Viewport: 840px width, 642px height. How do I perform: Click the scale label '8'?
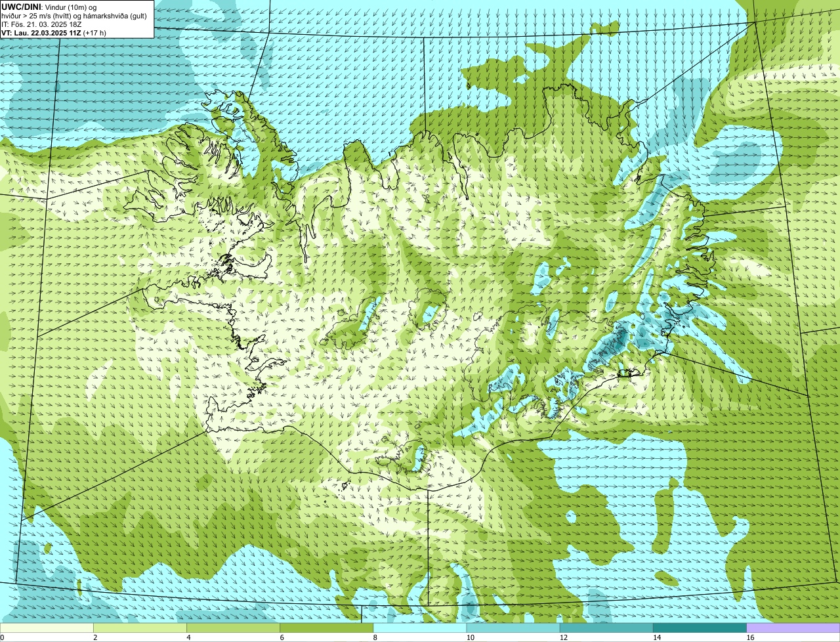pos(375,637)
